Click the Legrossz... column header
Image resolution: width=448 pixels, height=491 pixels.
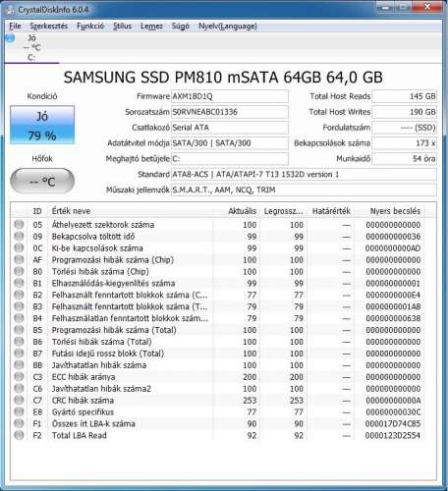[x=284, y=211]
